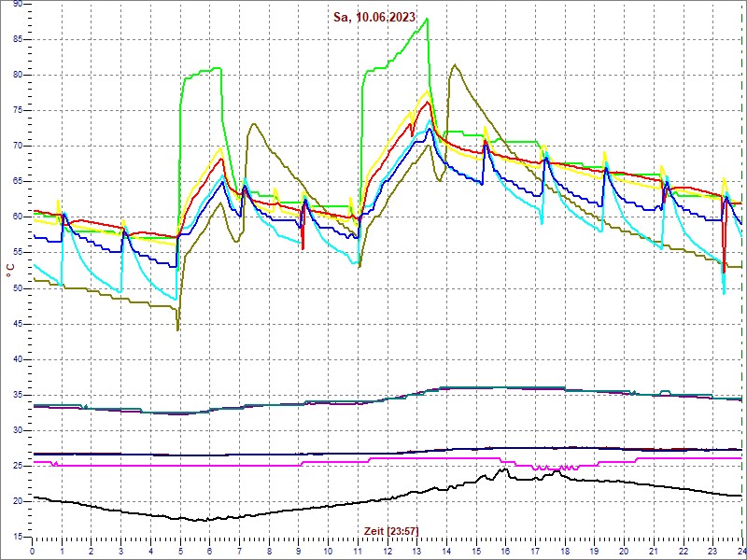Click the light green curve's highest peak
The image size is (747, 560).
[428, 19]
